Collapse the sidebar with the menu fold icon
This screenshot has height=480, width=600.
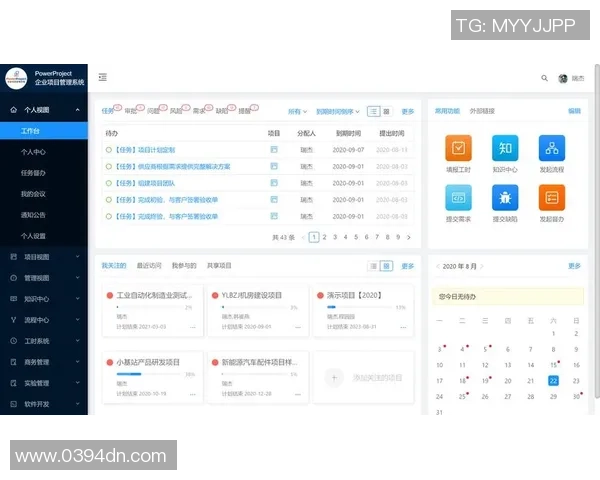point(103,77)
